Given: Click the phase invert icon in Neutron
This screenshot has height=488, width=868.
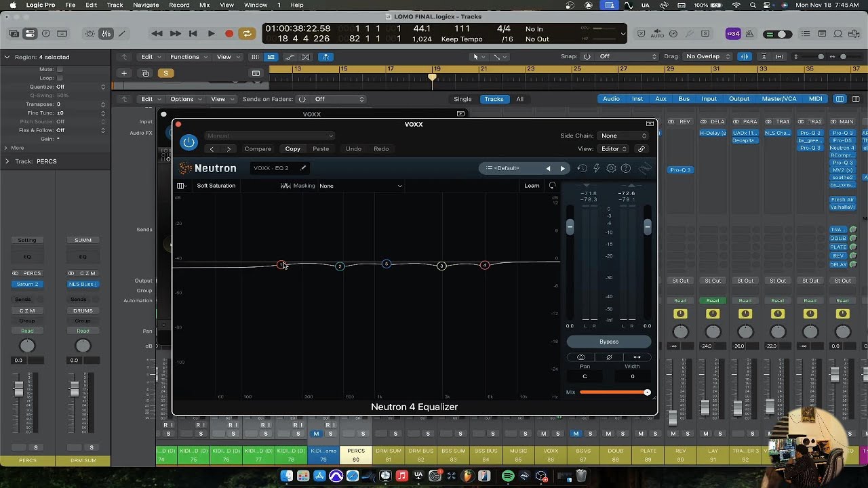Looking at the screenshot, I should pos(609,357).
